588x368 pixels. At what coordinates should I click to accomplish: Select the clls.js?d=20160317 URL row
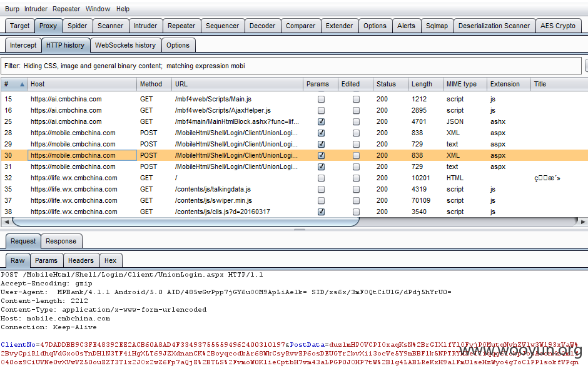click(222, 212)
